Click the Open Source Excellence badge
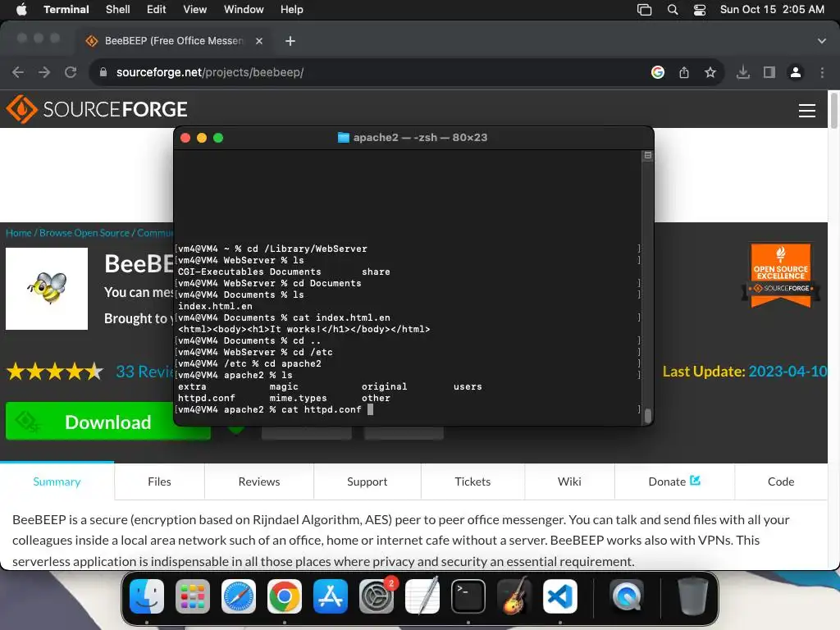This screenshot has width=840, height=630. (x=781, y=276)
